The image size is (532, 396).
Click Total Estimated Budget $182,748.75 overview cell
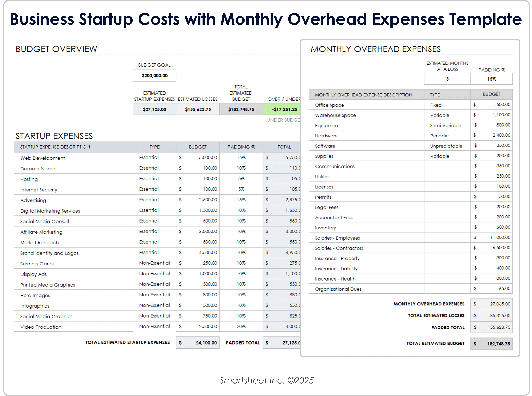tap(241, 109)
